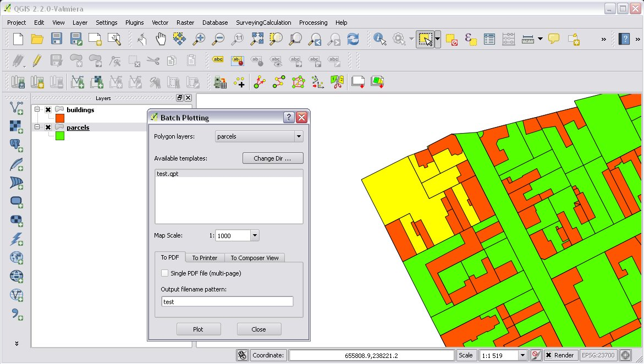Viewport: 644px width, 364px height.
Task: Open the Map Scale dropdown
Action: pyautogui.click(x=254, y=235)
